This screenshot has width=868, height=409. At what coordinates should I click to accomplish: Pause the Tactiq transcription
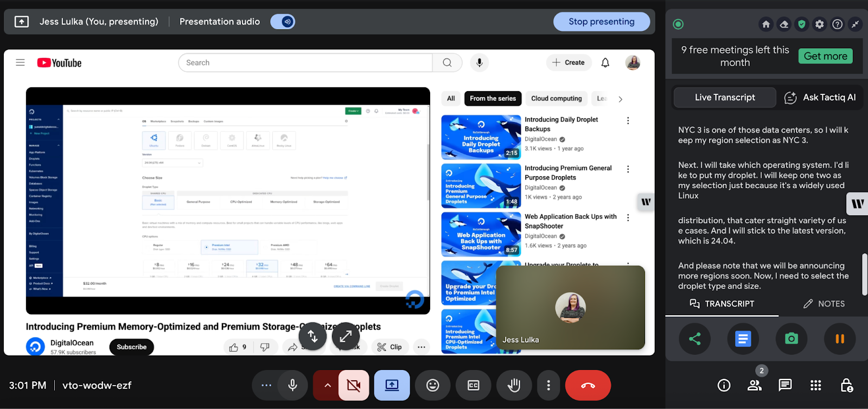pyautogui.click(x=839, y=339)
